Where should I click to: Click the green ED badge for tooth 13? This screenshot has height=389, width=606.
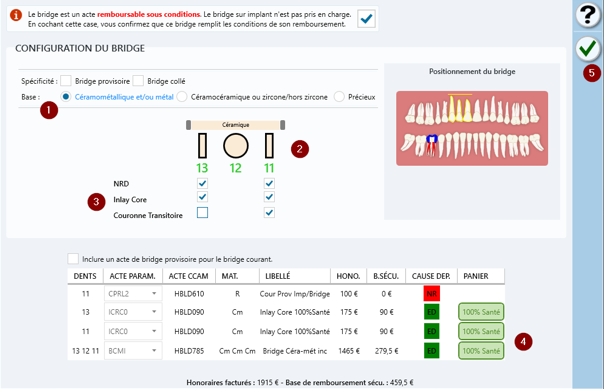[432, 312]
